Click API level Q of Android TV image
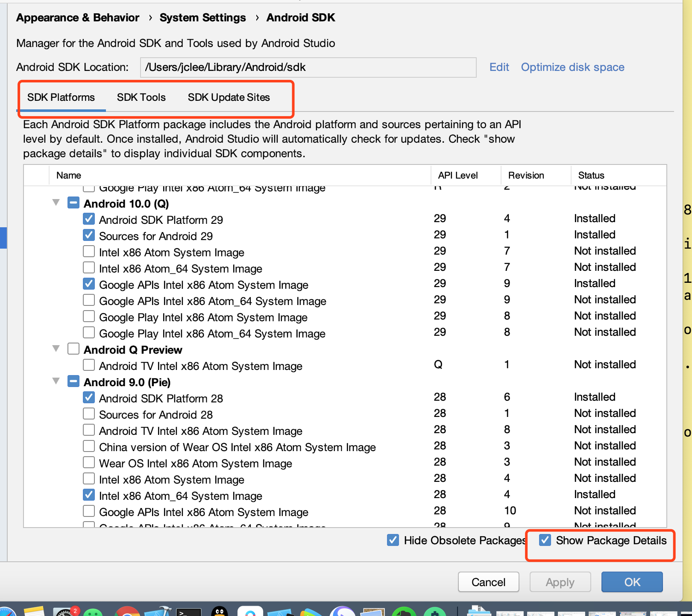This screenshot has width=692, height=616. pyautogui.click(x=438, y=364)
